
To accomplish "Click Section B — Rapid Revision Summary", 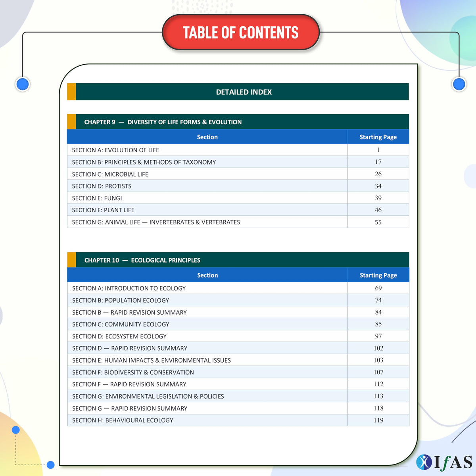I will click(238, 312).
